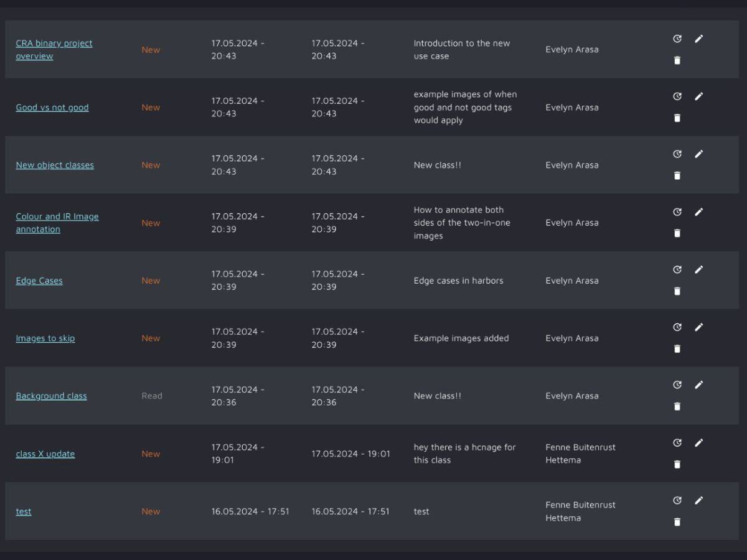Edit the class X update announcement
The height and width of the screenshot is (560, 747).
tap(699, 442)
